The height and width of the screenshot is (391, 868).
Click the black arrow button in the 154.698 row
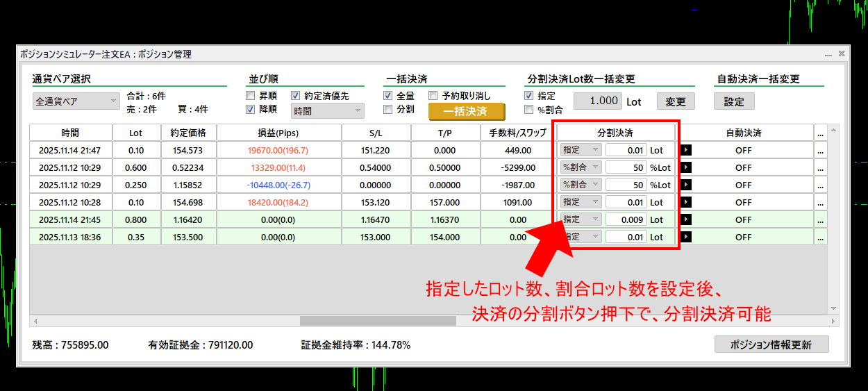686,202
